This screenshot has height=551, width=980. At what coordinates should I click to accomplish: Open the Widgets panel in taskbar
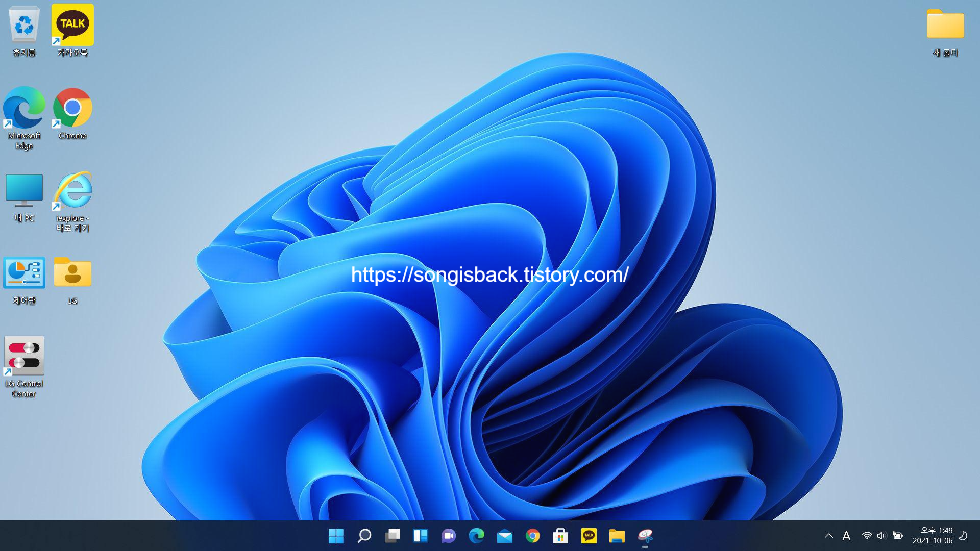(420, 536)
